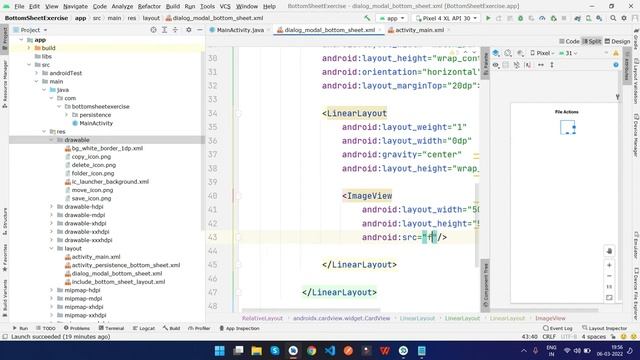Click locate target icon in Project panel

153,30
